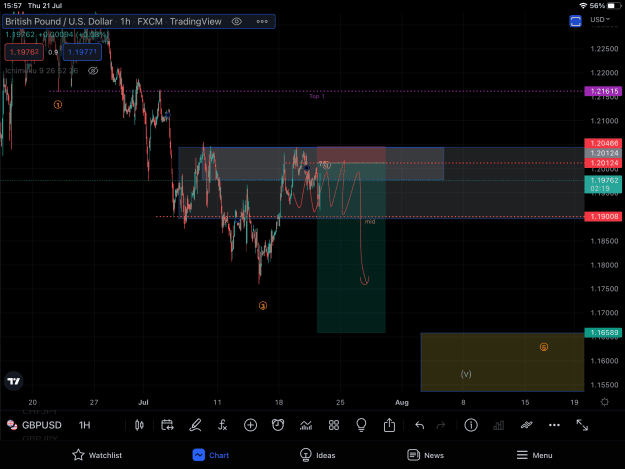Select the yellow target rectangle drawing
This screenshot has height=469, width=625.
502,362
